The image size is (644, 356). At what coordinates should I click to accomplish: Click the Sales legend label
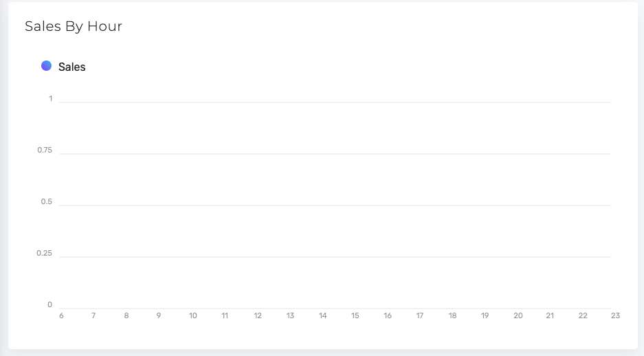click(72, 67)
